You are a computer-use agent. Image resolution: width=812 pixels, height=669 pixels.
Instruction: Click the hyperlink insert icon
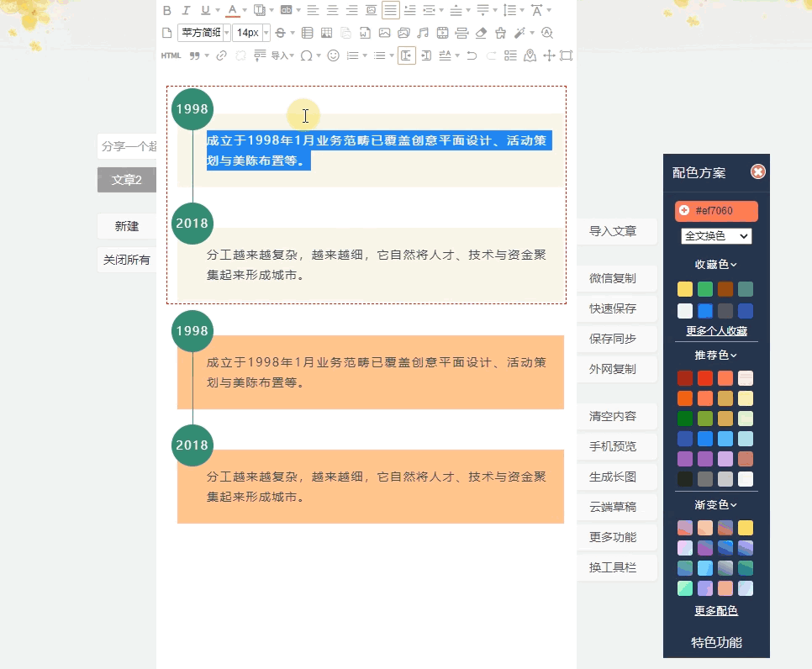(x=222, y=55)
